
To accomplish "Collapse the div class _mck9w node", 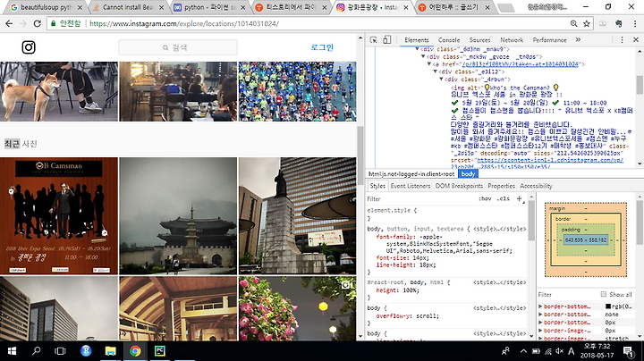I will click(x=423, y=56).
